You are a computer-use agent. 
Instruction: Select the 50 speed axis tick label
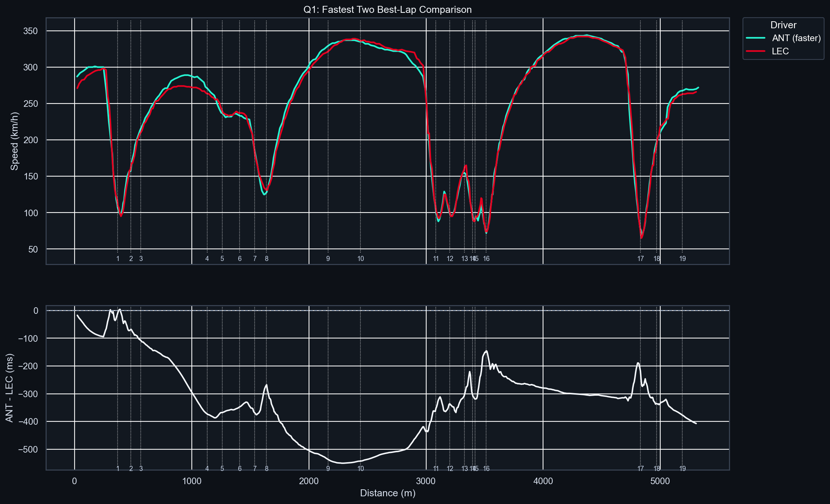[33, 249]
